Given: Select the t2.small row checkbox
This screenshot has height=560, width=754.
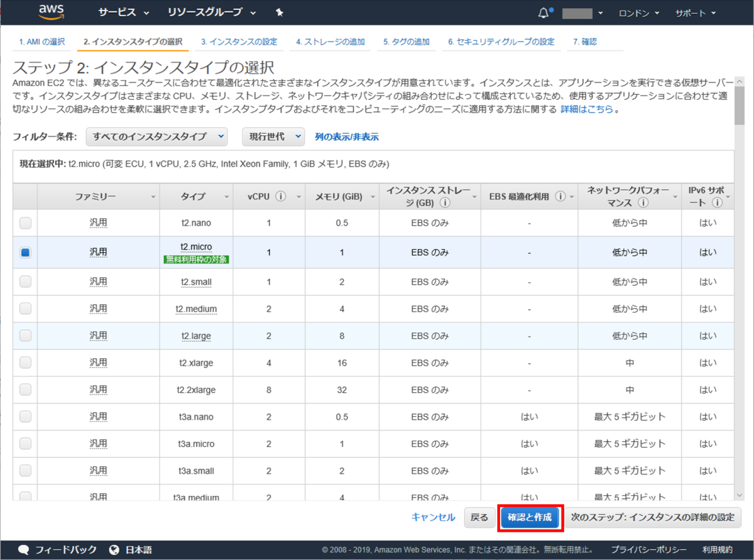Looking at the screenshot, I should point(25,282).
